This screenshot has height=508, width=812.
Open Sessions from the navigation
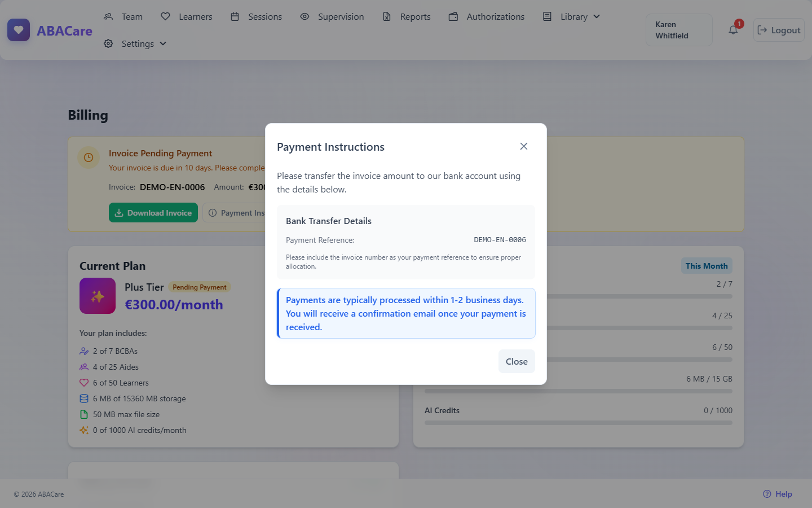pos(256,16)
